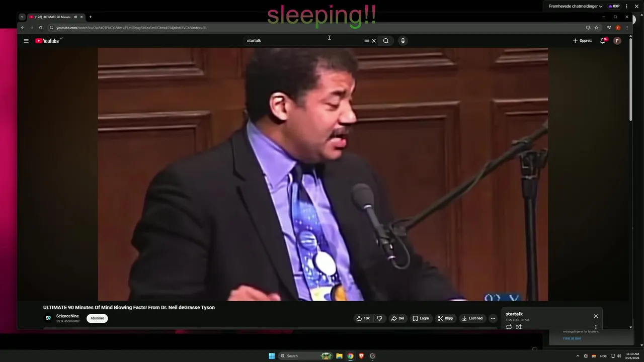
Task: Open the site info icon in the address bar
Action: (51, 28)
